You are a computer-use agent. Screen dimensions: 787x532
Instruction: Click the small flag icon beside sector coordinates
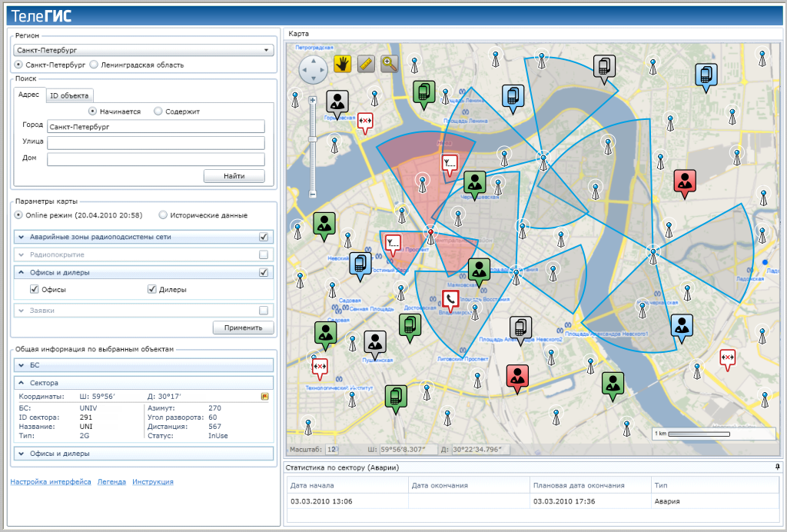[x=264, y=397]
